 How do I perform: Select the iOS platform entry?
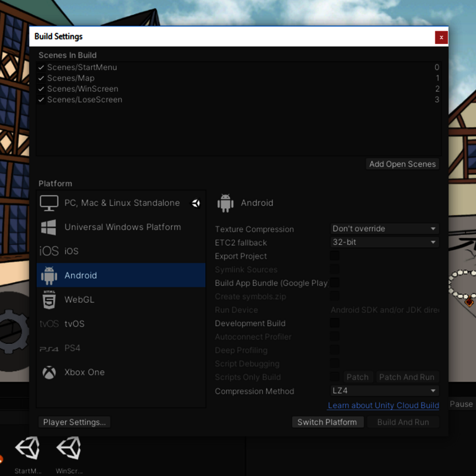click(121, 251)
